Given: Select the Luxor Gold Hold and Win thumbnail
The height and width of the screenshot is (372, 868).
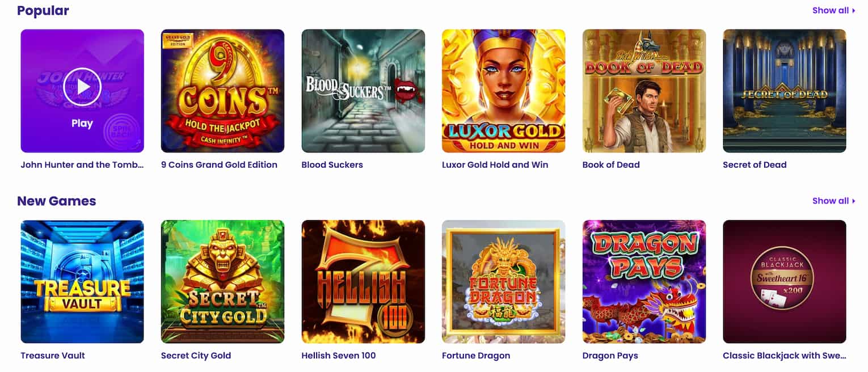Looking at the screenshot, I should click(x=503, y=91).
